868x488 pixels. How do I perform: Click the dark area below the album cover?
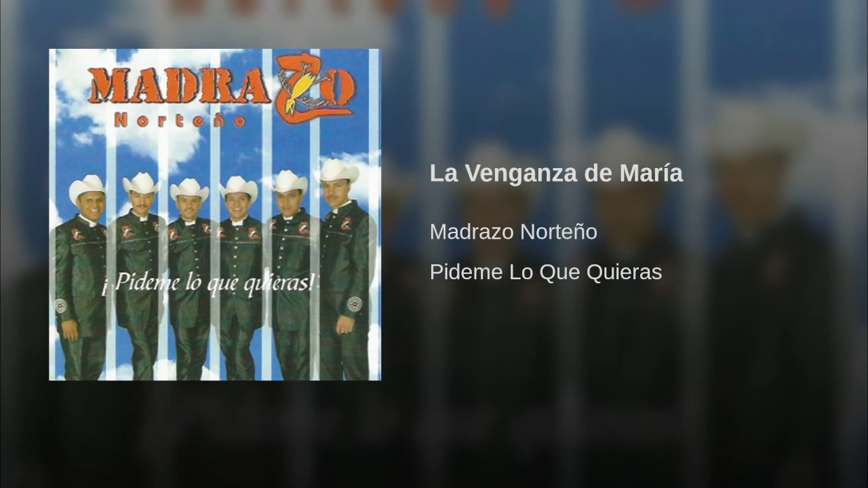[215, 434]
